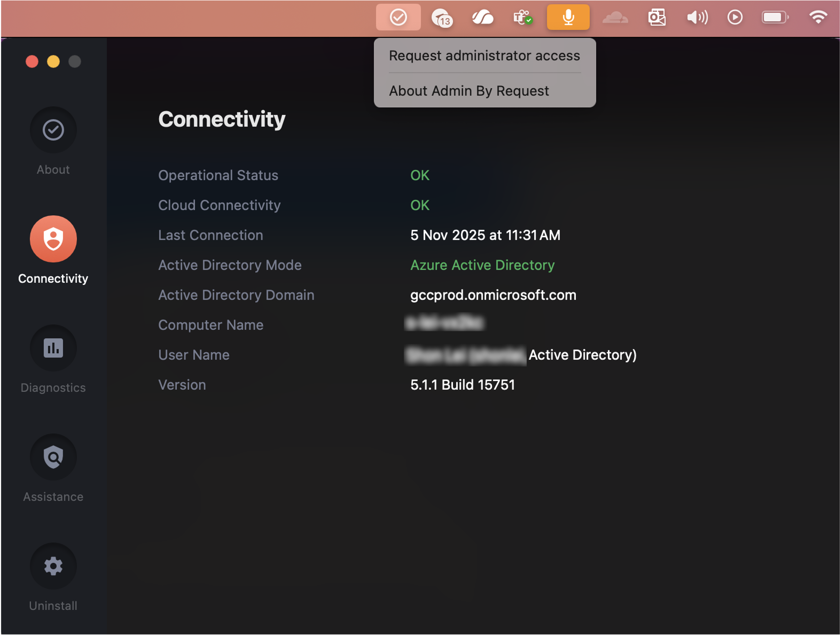The height and width of the screenshot is (635, 840).
Task: Click the Active Directory Mode label
Action: pos(230,265)
